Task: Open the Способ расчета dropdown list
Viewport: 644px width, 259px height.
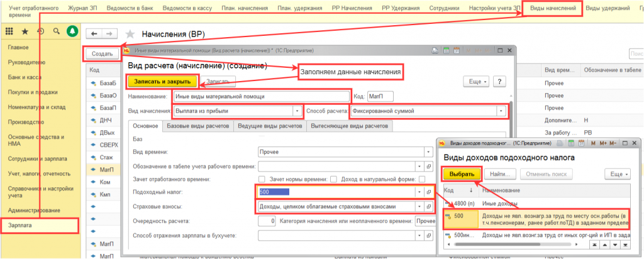Action: click(501, 111)
